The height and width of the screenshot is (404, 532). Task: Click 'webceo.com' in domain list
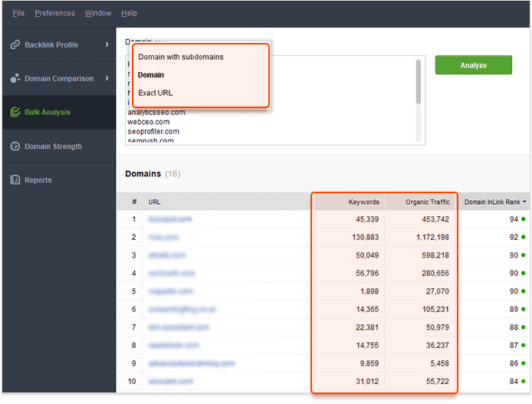point(148,122)
